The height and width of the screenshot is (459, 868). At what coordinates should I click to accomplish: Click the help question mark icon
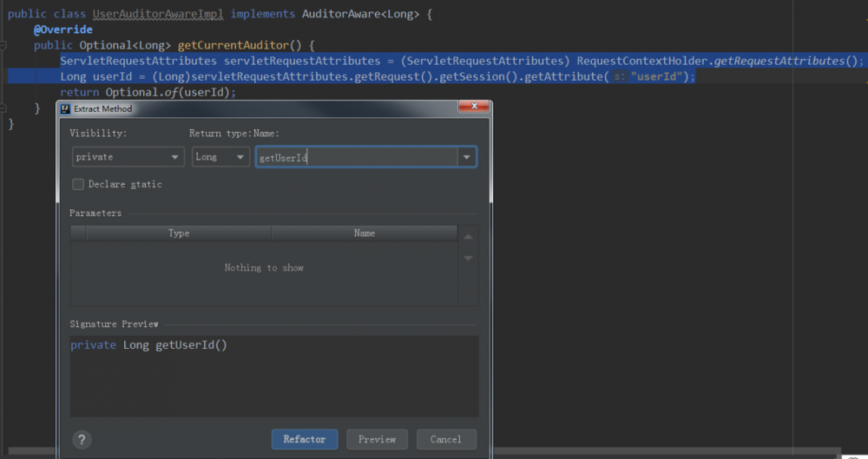coord(82,439)
